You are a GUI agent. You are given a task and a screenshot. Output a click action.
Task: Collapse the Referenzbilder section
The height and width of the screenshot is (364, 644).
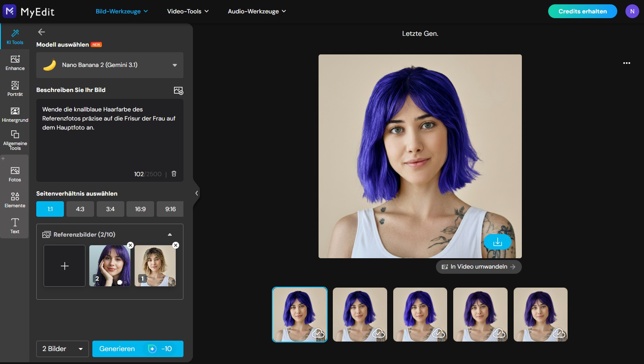170,234
